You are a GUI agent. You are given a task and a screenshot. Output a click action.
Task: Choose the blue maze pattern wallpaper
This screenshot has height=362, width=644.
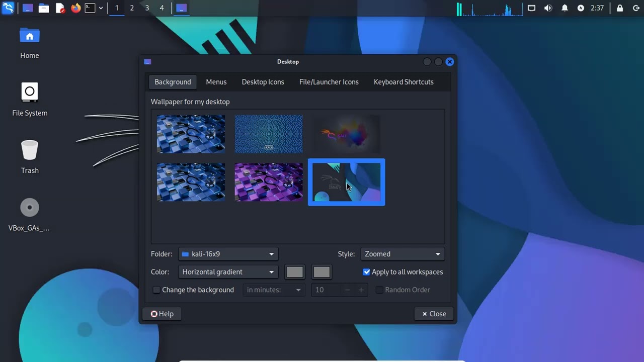[269, 134]
